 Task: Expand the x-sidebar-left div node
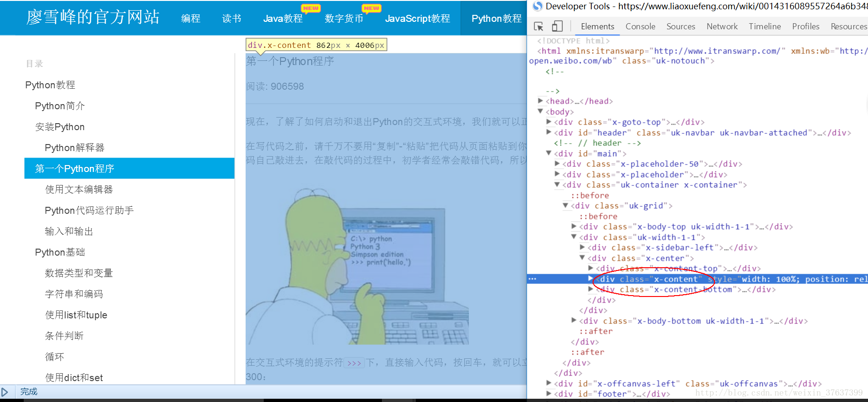coord(582,247)
